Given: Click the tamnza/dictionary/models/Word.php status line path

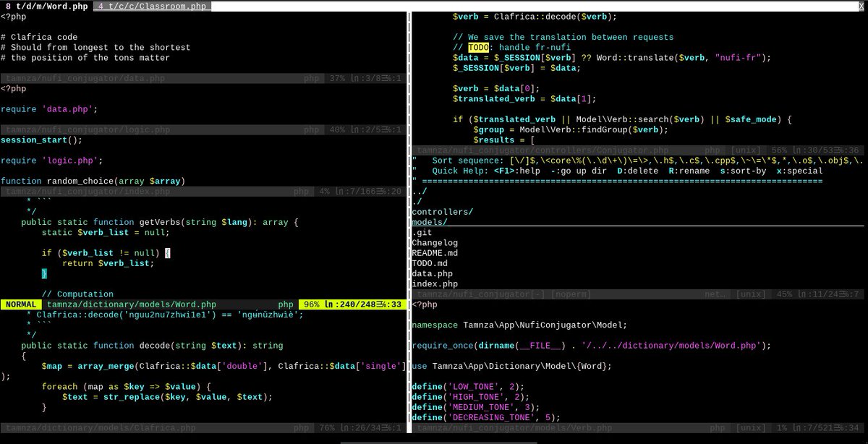Looking at the screenshot, I should (x=132, y=304).
